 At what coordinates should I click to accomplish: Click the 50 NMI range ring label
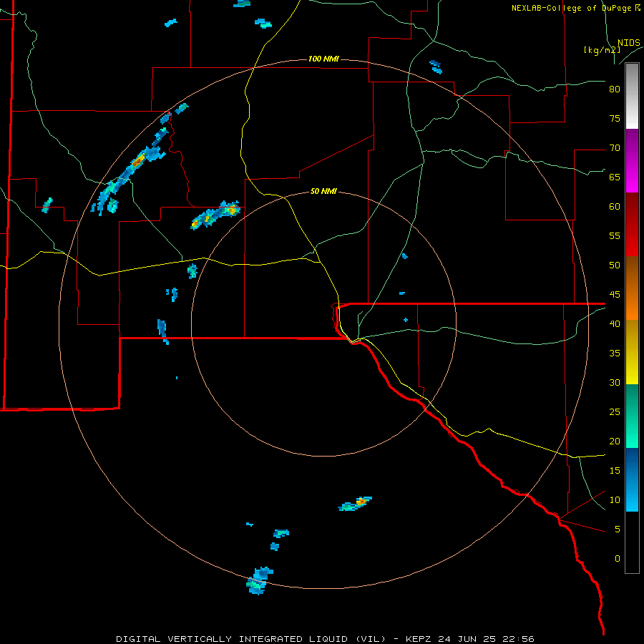[x=323, y=191]
